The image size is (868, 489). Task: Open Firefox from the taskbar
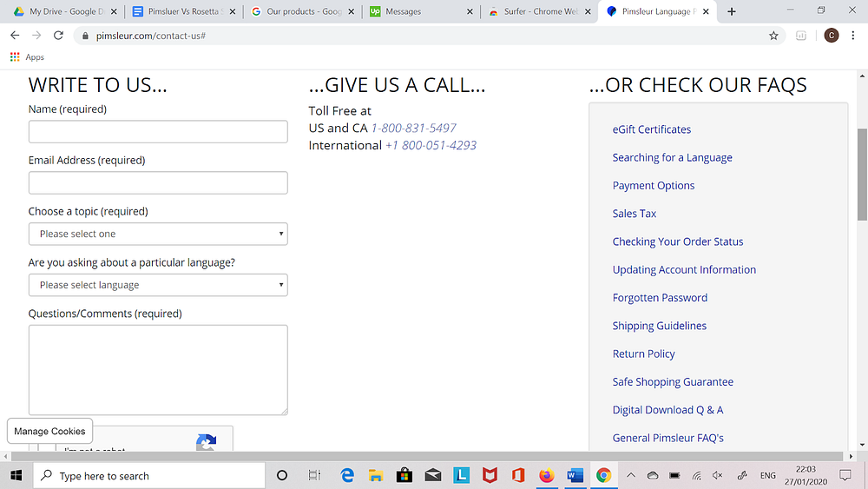(546, 475)
